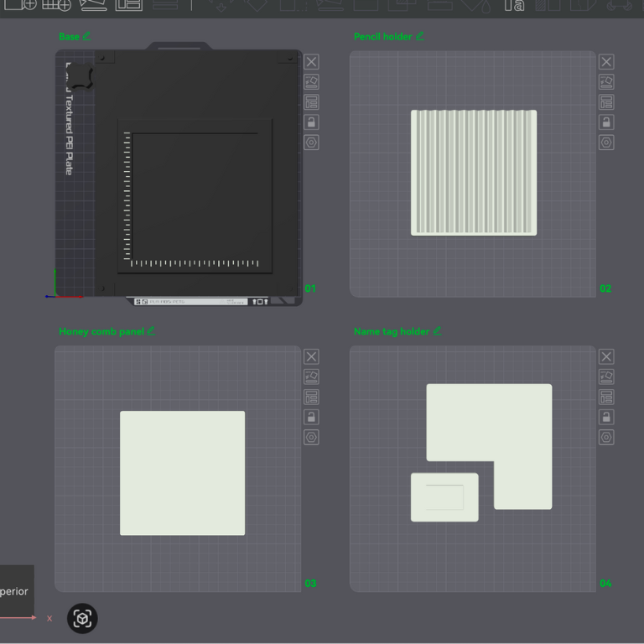Select the small name tag frame object
This screenshot has height=644, width=644.
tap(444, 497)
